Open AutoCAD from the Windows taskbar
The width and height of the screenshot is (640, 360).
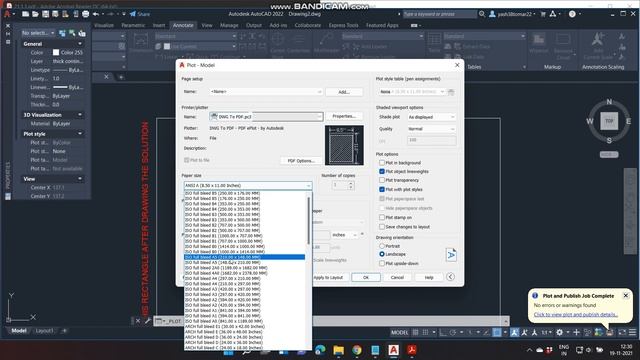point(393,350)
